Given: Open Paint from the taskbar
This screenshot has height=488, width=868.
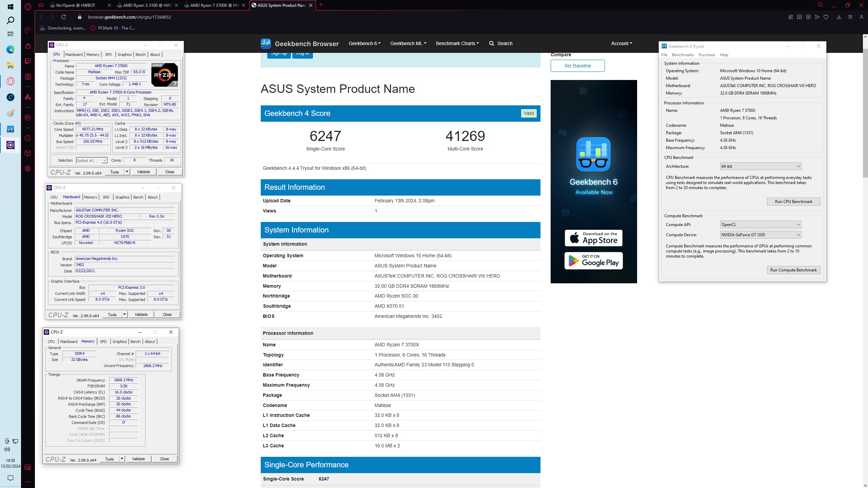Looking at the screenshot, I should coord(10,113).
